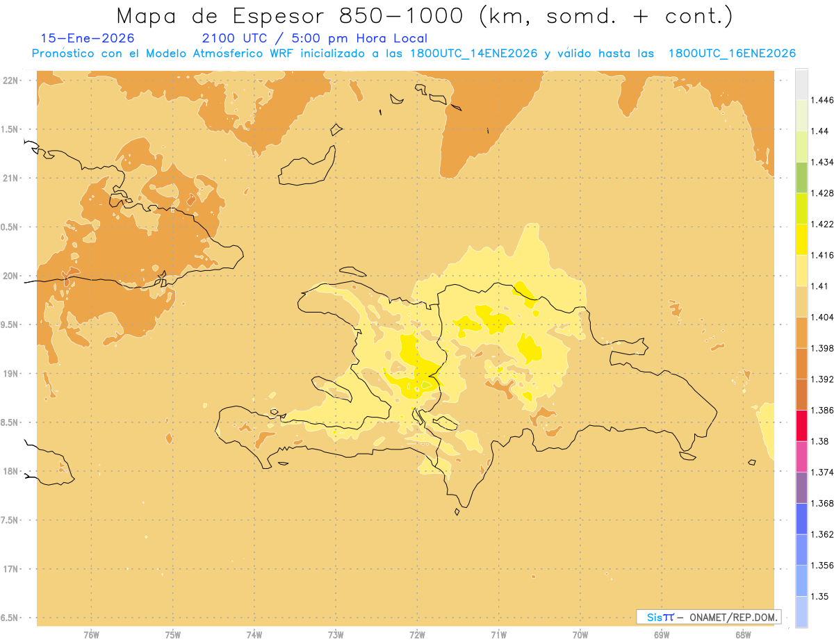
Task: Click the legend value '1.422'
Action: (822, 224)
